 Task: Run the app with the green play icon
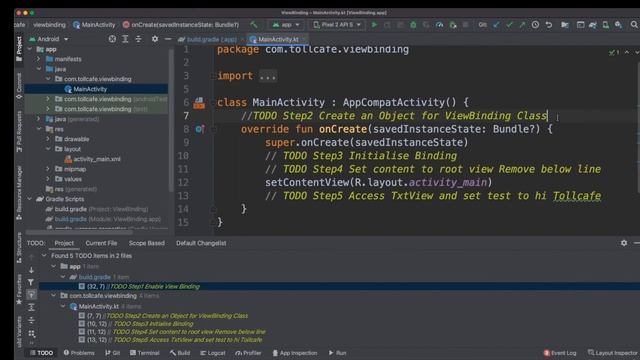coord(374,25)
